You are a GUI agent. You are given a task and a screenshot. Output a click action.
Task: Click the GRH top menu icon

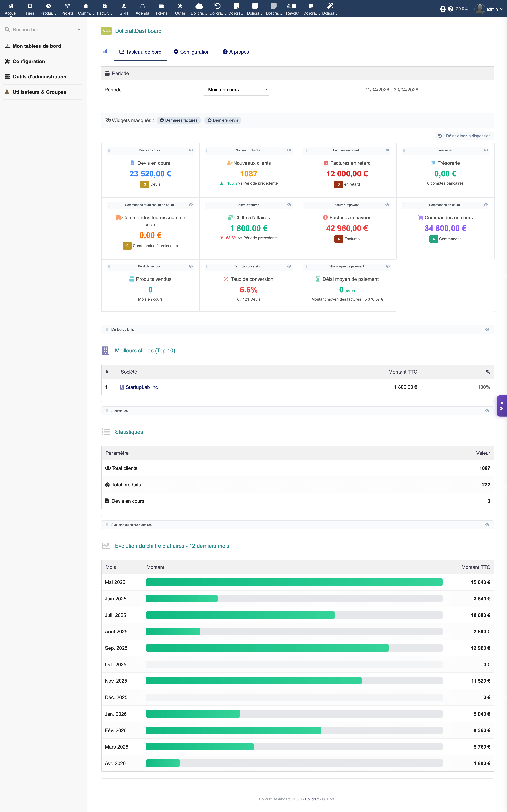123,6
